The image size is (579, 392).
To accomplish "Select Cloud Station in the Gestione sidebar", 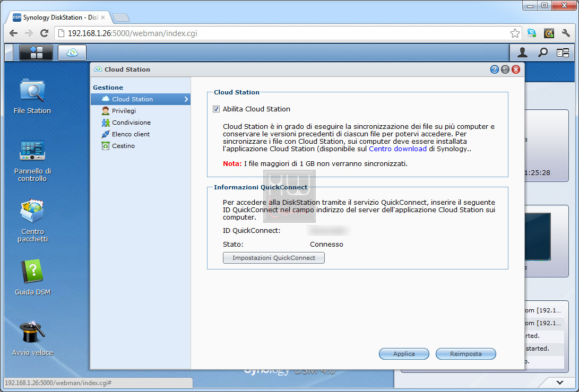I will click(141, 99).
